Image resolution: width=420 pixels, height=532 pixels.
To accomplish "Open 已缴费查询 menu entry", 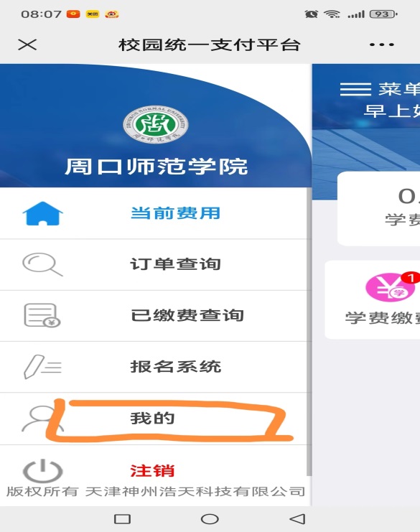I will tap(187, 315).
